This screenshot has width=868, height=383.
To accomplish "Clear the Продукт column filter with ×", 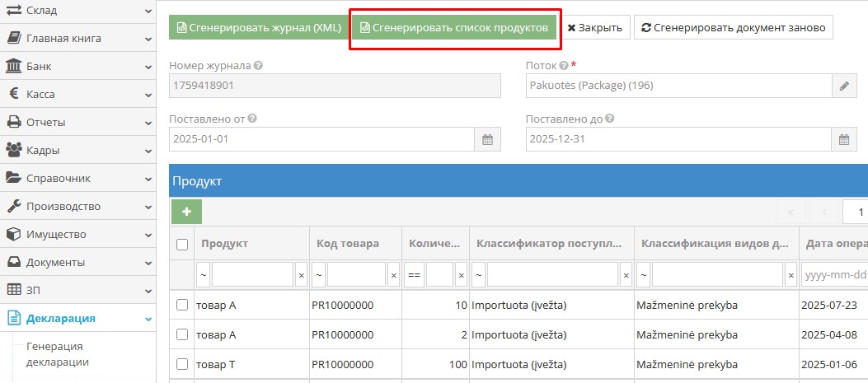I will [301, 274].
